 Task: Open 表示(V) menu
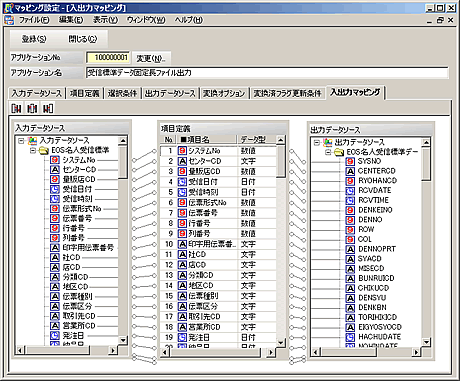(105, 20)
